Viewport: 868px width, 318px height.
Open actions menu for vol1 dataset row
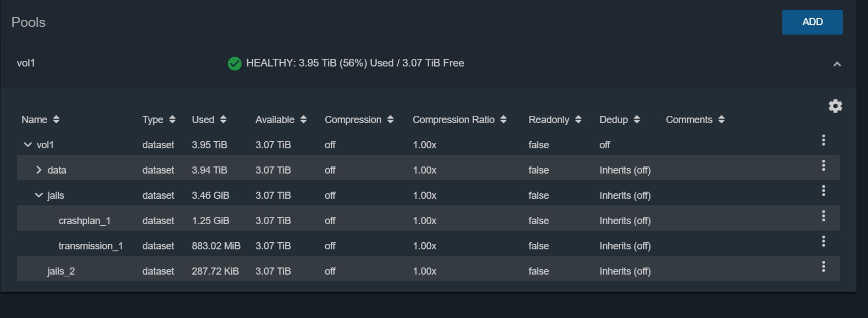pos(823,140)
